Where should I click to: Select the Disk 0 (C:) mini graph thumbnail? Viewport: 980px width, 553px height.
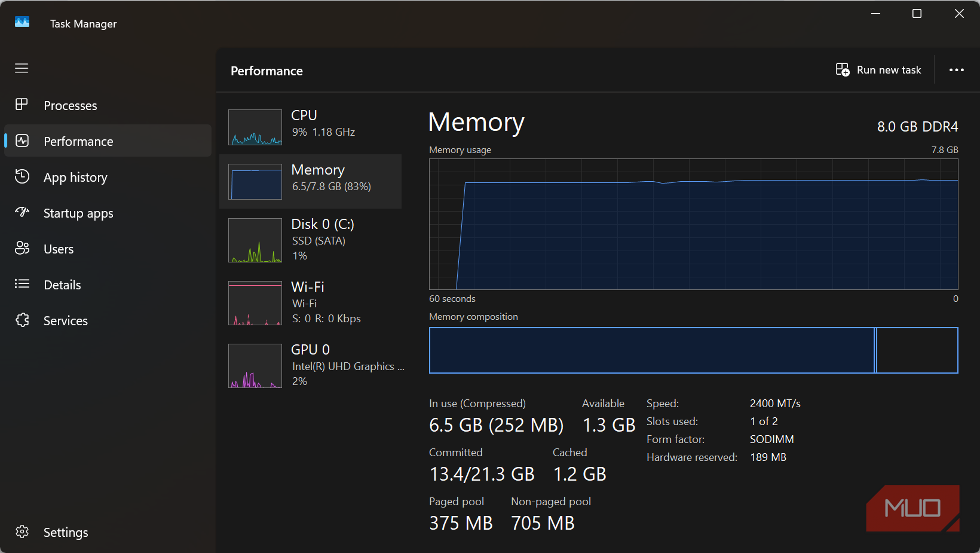tap(255, 240)
